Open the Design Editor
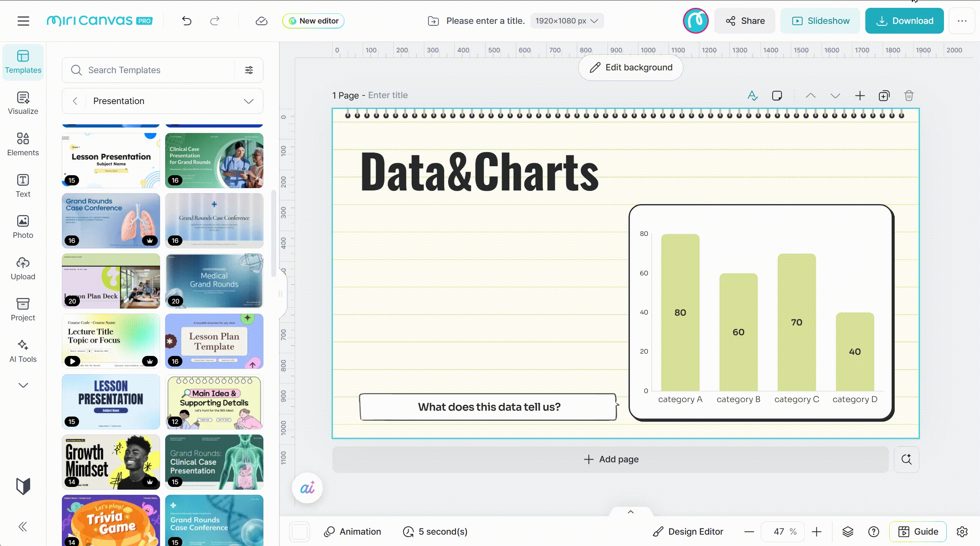Viewport: 980px width, 546px height. [688, 532]
